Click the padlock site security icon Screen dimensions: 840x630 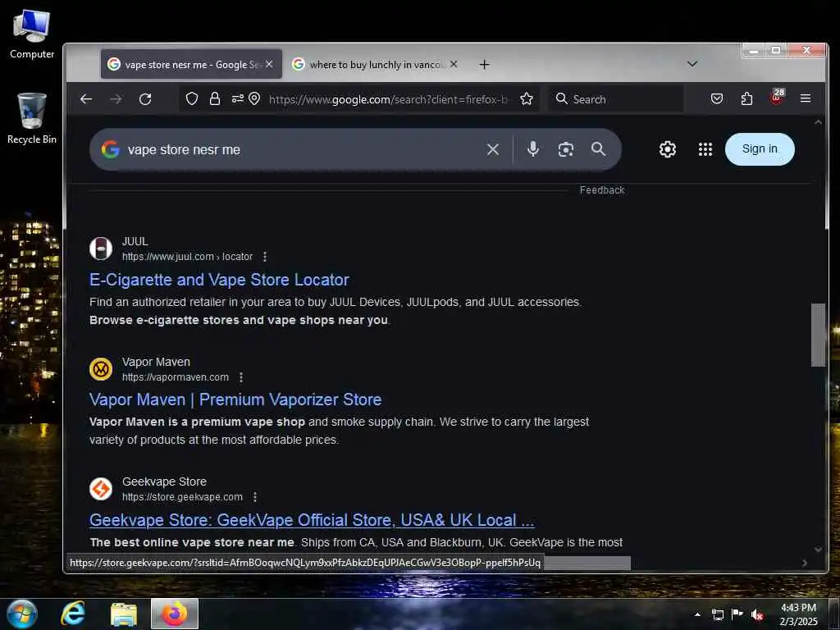click(x=215, y=99)
